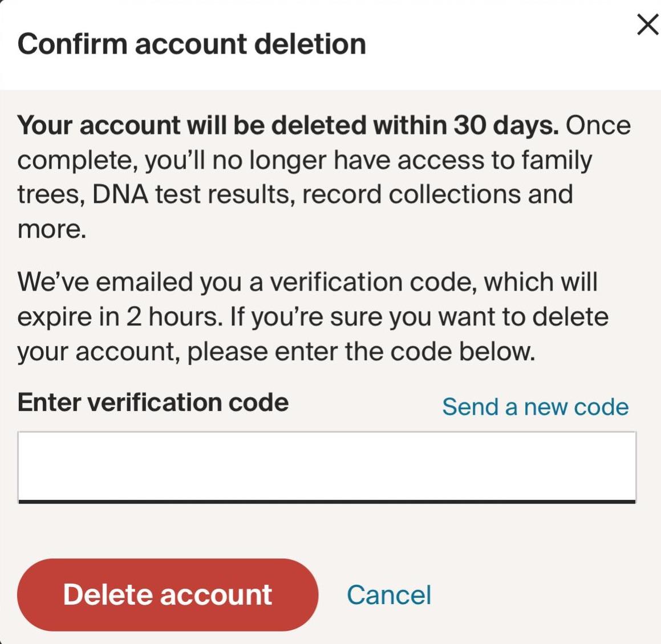Click the "Once complete" sentence beginning
Screen dimensions: 661x644
598,125
